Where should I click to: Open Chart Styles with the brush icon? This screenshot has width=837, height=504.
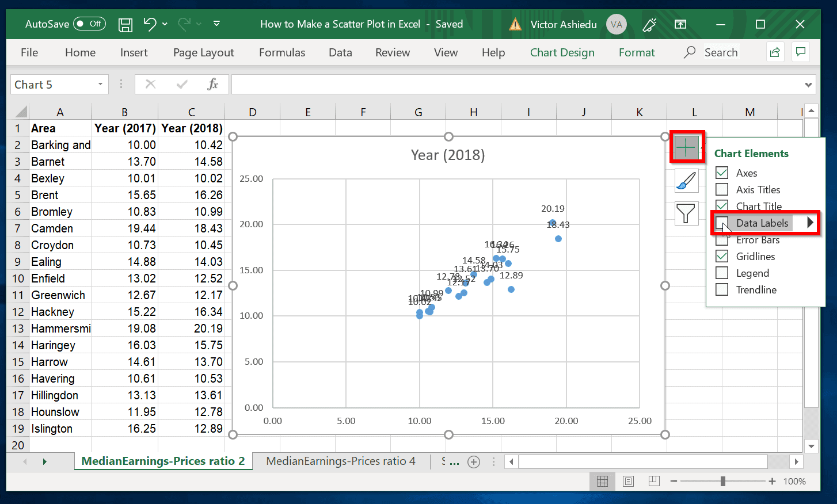click(687, 181)
